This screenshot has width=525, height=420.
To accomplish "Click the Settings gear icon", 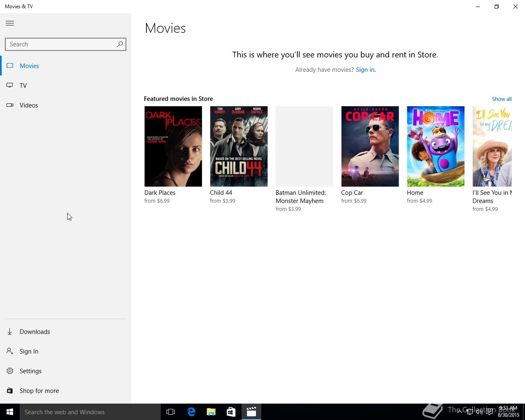I will click(x=10, y=371).
